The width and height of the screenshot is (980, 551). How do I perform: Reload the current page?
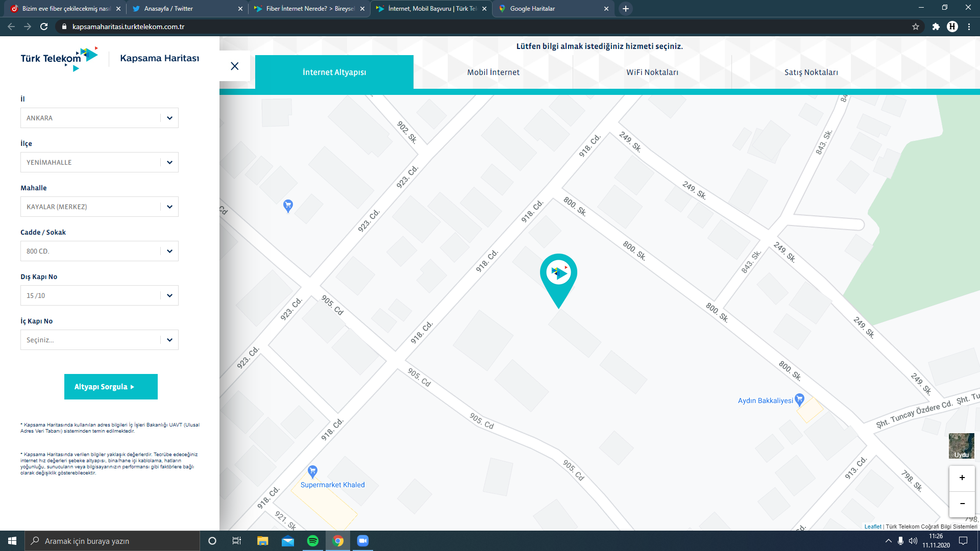tap(44, 27)
